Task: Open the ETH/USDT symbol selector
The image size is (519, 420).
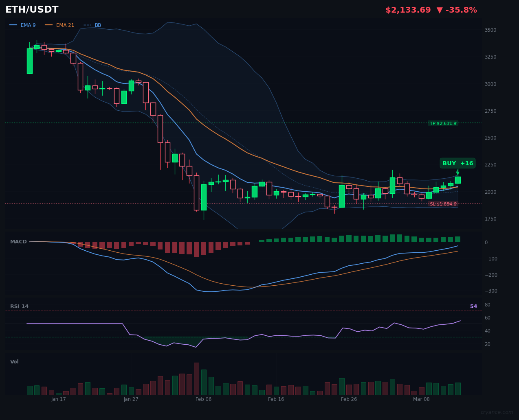Action: tap(31, 9)
